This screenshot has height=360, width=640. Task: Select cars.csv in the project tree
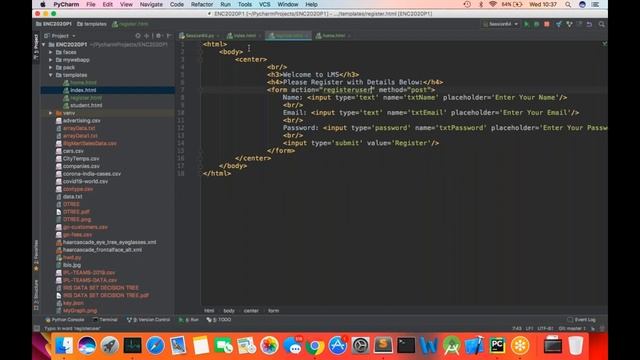point(73,151)
